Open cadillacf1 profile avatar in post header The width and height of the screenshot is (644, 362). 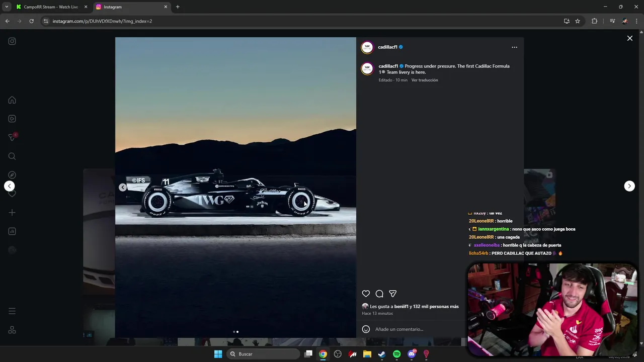tap(367, 47)
